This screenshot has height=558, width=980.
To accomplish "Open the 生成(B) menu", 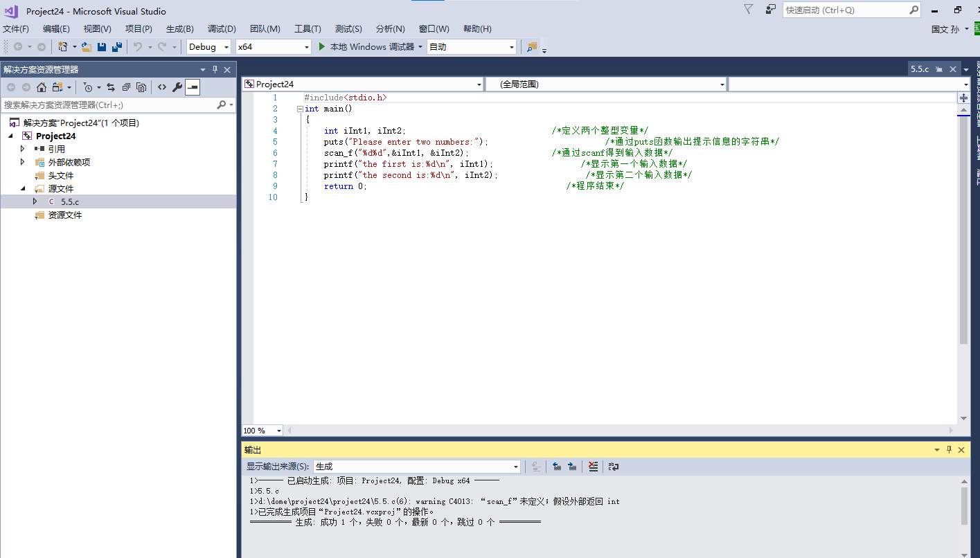I will coord(180,28).
